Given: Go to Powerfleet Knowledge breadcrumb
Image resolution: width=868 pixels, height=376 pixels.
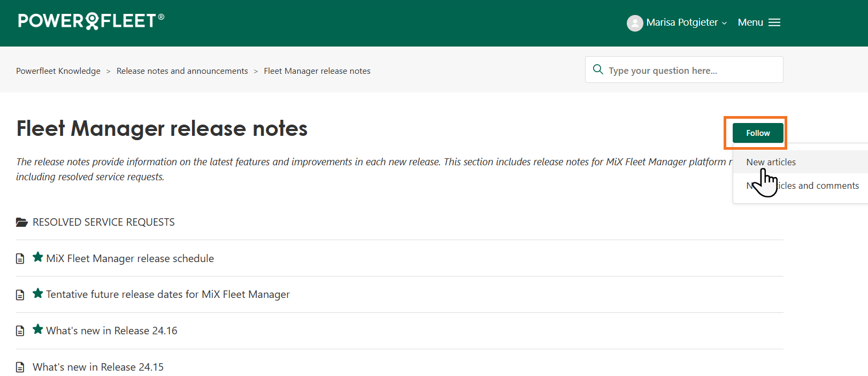Looking at the screenshot, I should coord(58,71).
